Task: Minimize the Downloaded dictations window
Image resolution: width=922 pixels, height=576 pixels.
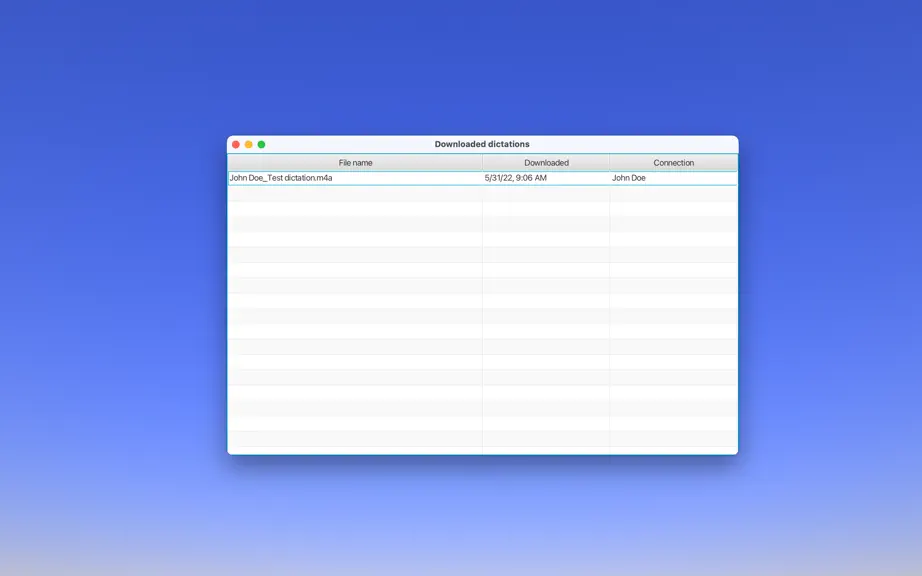Action: coord(249,145)
